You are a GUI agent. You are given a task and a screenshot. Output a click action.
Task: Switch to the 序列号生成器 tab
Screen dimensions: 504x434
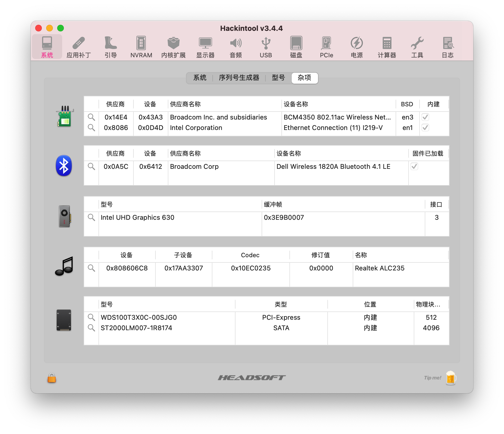(239, 78)
